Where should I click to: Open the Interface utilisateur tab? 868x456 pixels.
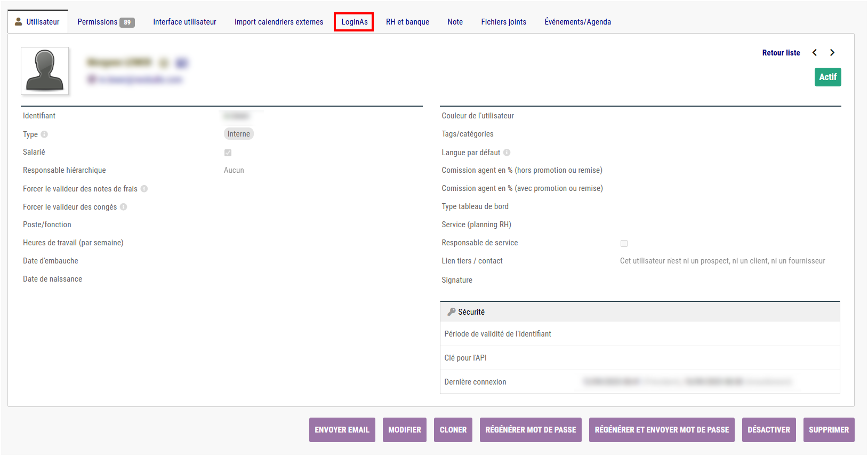[x=184, y=22]
